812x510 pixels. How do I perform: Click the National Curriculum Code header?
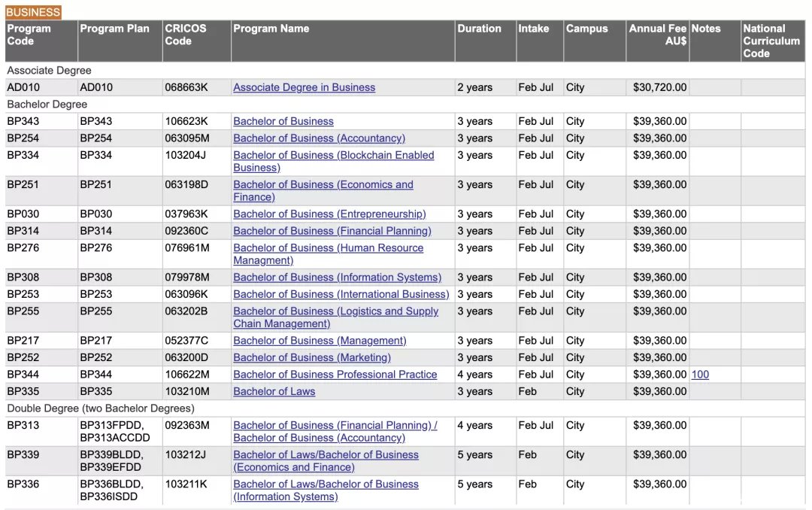[771, 41]
